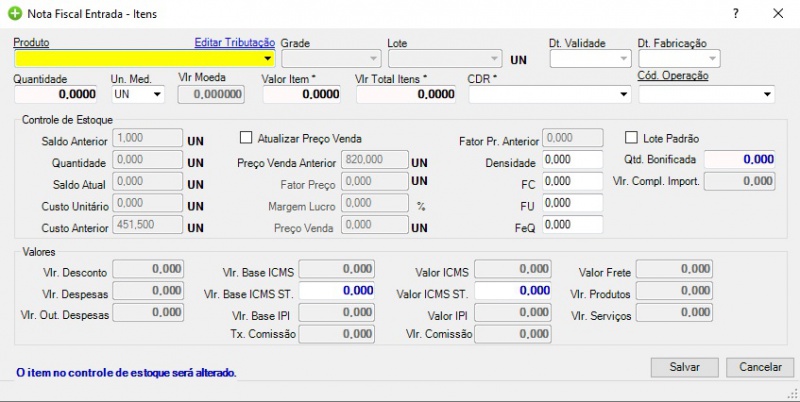Expand the Cód. Operação dropdown
Screen dimensions: 800x402
pyautogui.click(x=767, y=95)
